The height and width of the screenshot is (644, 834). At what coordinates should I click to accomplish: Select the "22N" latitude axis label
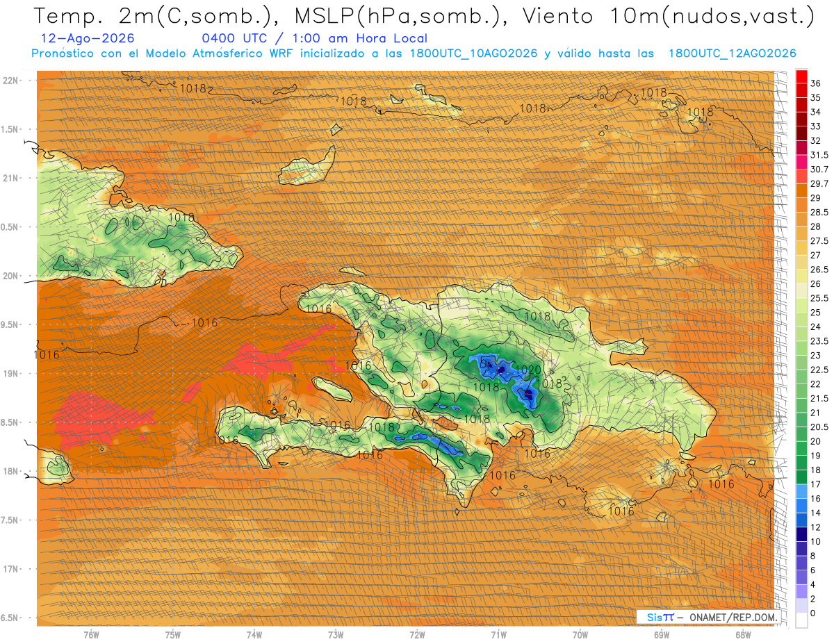[11, 80]
